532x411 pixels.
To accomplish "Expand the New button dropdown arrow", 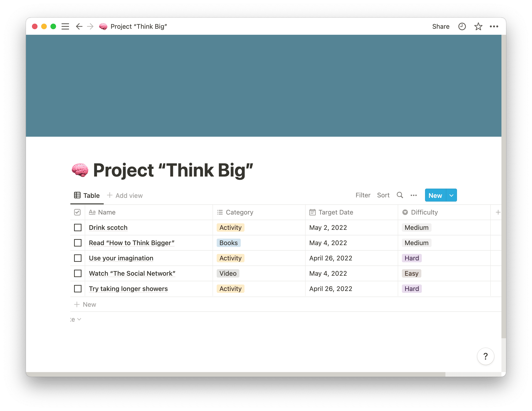I will click(x=451, y=195).
